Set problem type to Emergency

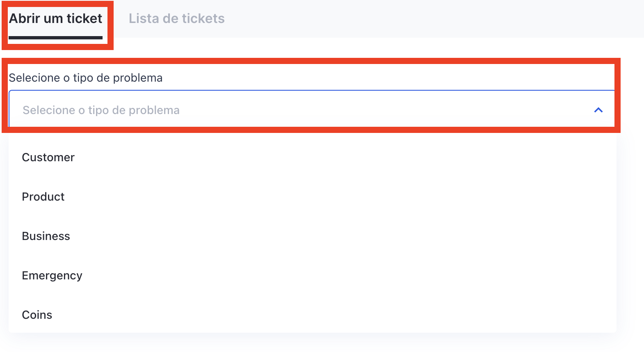52,276
